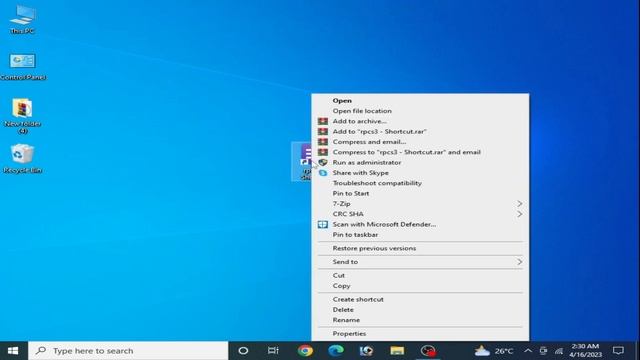
Task: Open the weather widget showing 26°C
Action: (494, 351)
